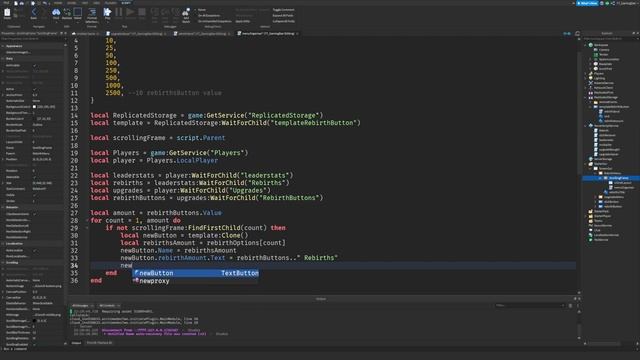
Task: Collapse the Localization properties section
Action: pos(3,244)
